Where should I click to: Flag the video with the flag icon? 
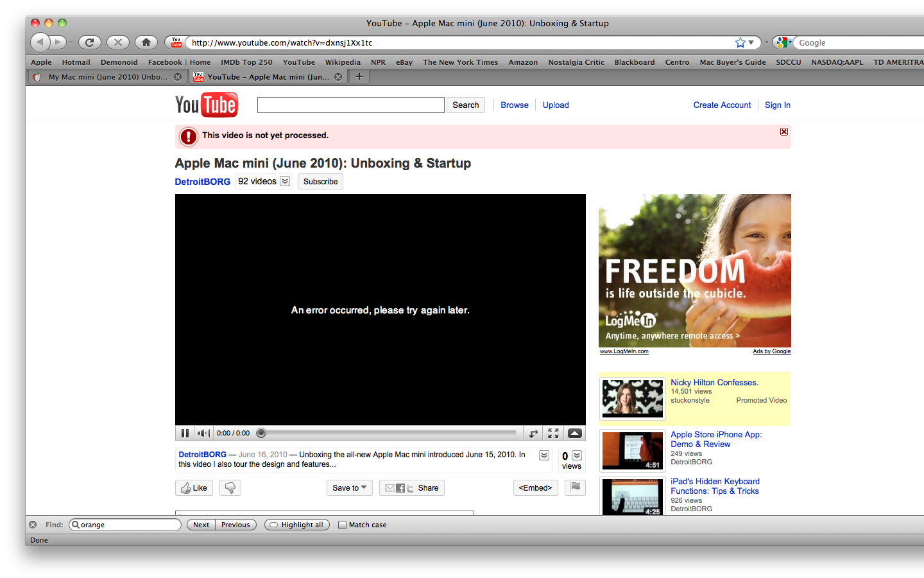(x=576, y=487)
